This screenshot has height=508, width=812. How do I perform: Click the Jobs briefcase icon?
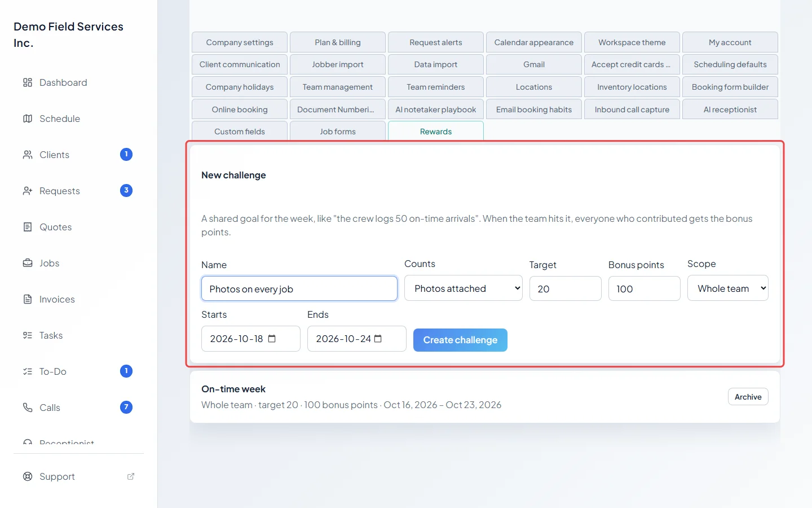click(x=28, y=263)
